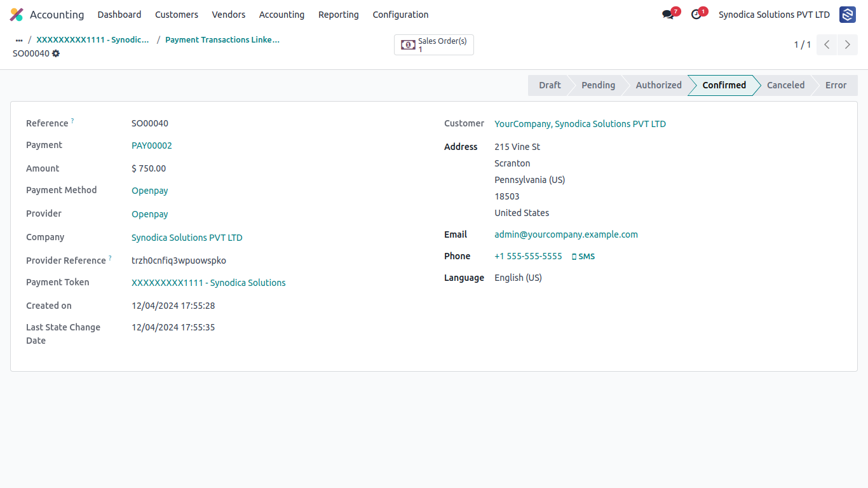Open the activities clock icon

tap(696, 15)
